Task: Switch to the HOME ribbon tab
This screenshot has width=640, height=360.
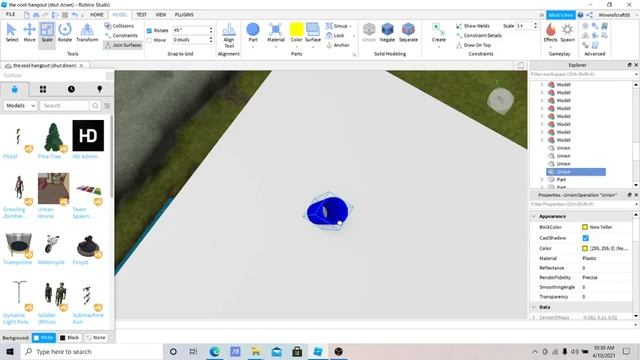Action: pyautogui.click(x=97, y=15)
